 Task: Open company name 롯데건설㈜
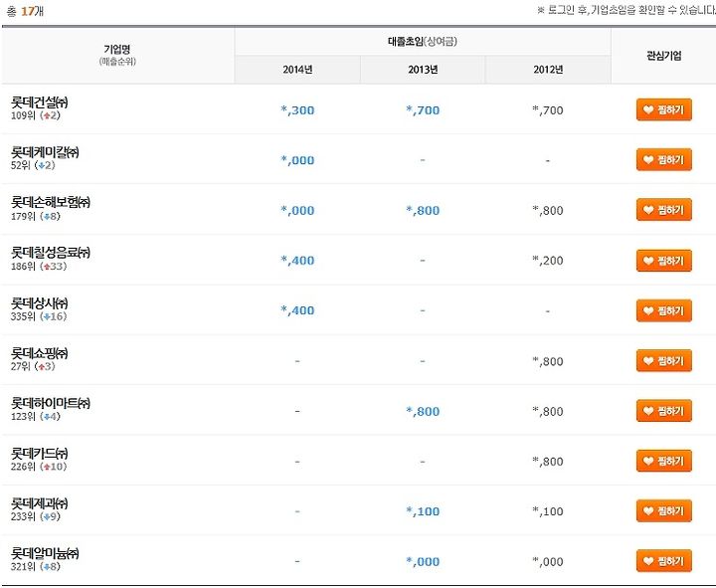click(40, 101)
